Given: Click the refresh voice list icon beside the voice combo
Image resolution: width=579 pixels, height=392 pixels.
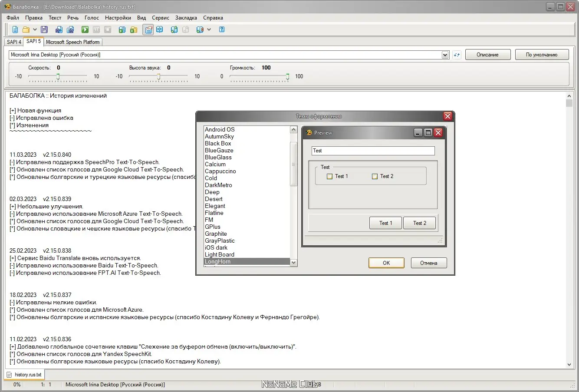Looking at the screenshot, I should coord(457,55).
